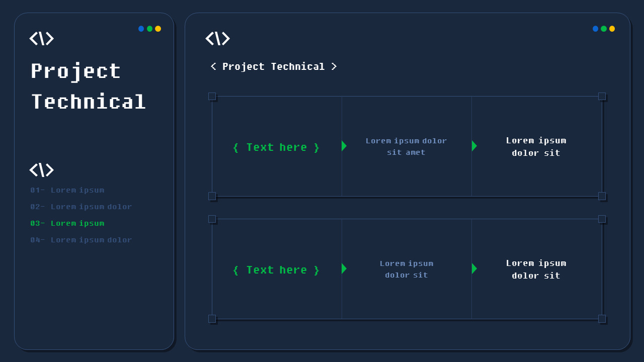
Task: Click the smaller code icon above the numbered list
Action: click(x=42, y=170)
